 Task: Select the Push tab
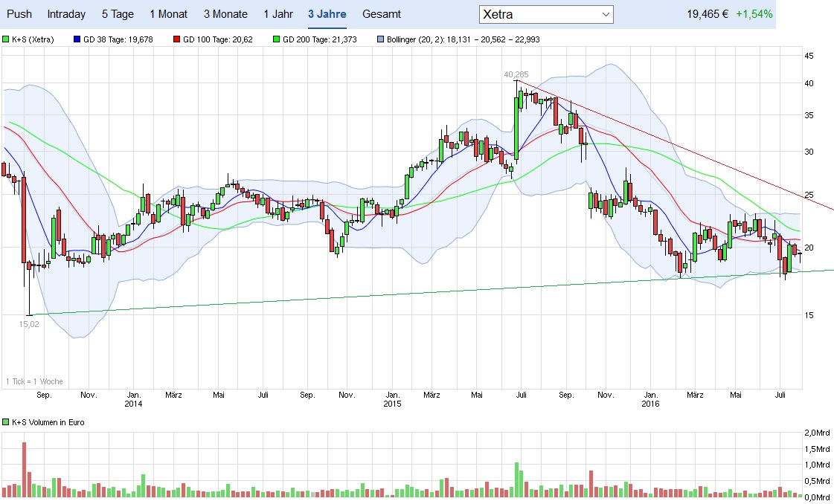pyautogui.click(x=19, y=14)
